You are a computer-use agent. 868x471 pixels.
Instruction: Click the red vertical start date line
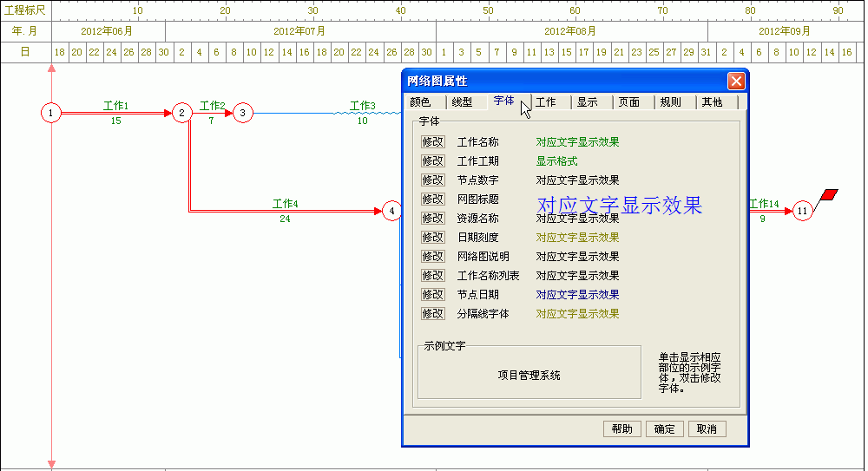tap(51, 265)
